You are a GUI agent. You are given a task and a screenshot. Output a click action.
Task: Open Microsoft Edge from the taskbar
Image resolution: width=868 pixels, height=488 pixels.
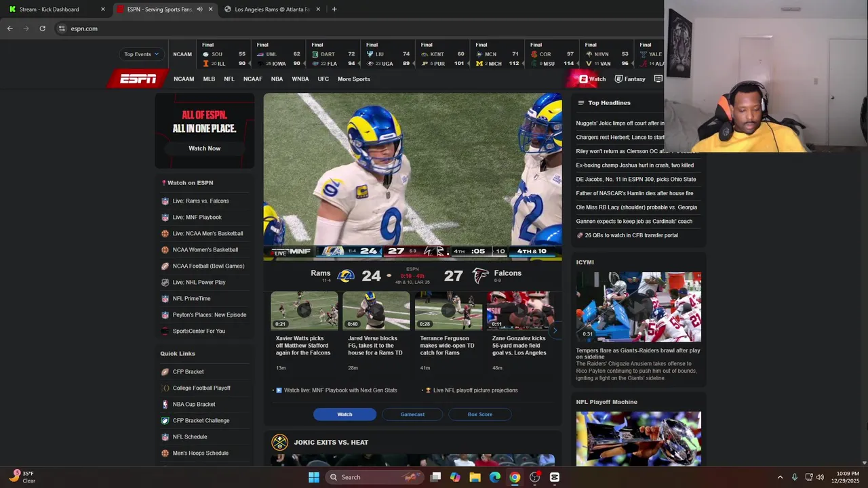[x=495, y=477]
